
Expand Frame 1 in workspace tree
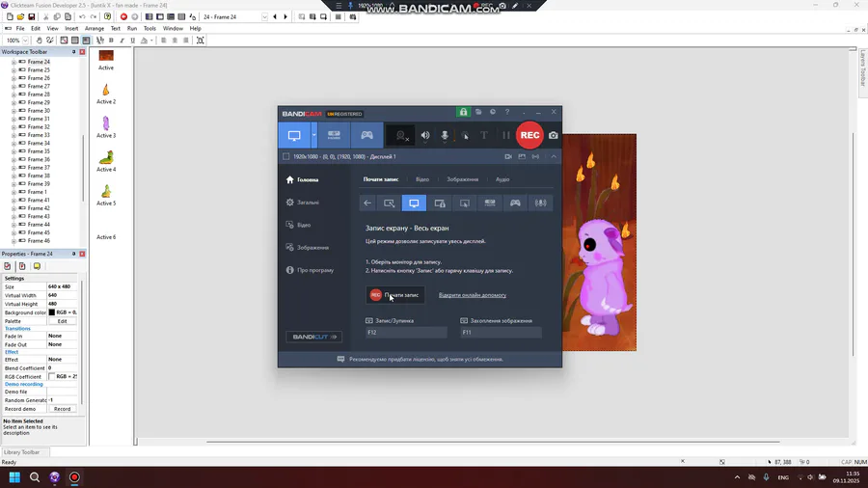(14, 192)
